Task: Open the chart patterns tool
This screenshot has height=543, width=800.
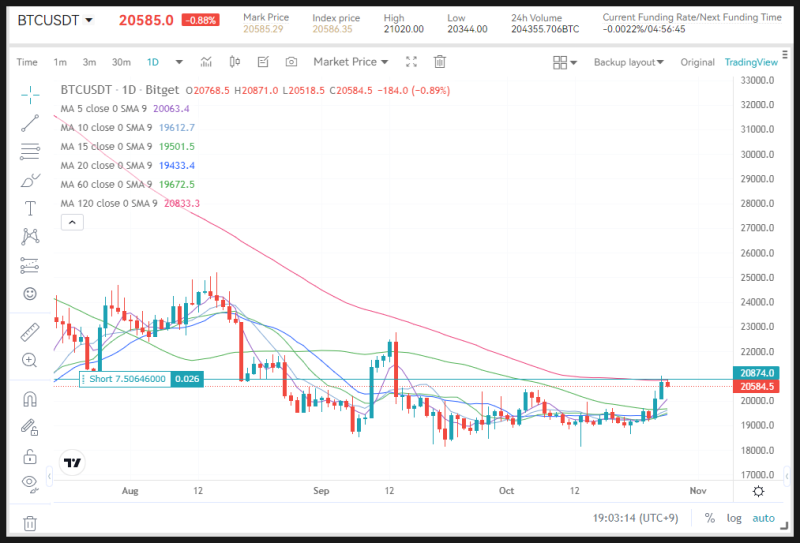Action: coord(30,236)
